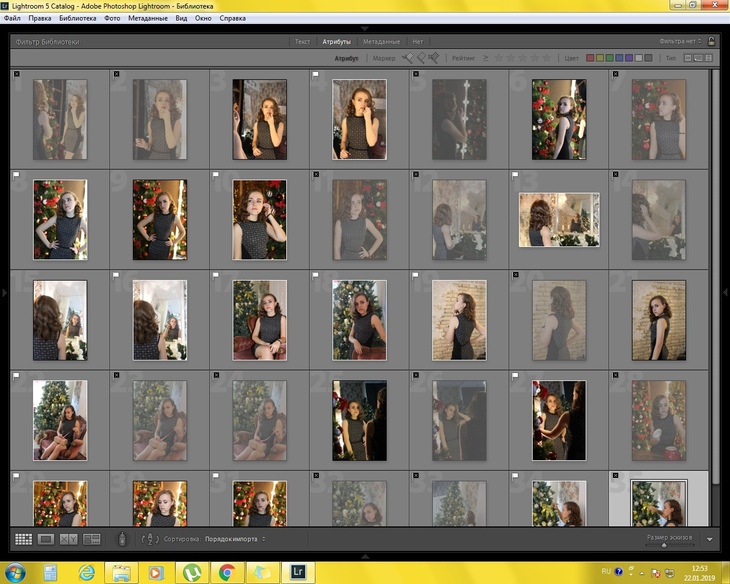Toggle the rejected flag on photo 20
730x584 pixels.
[515, 275]
